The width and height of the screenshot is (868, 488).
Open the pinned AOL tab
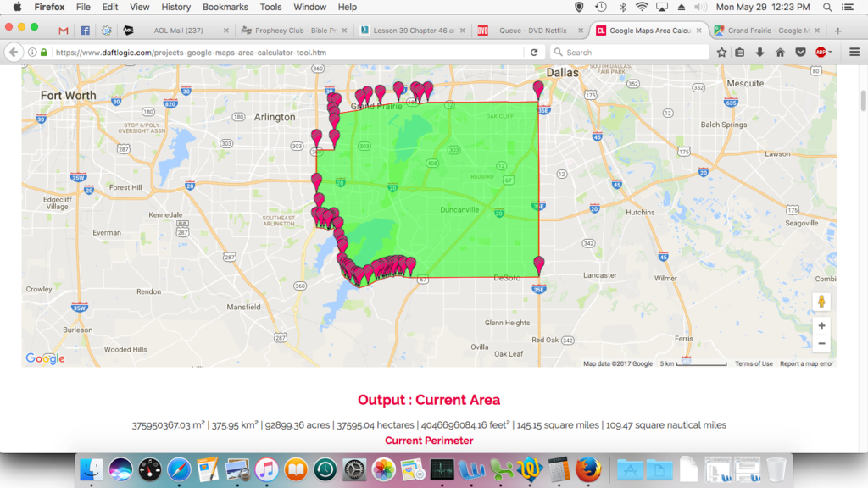coord(128,30)
